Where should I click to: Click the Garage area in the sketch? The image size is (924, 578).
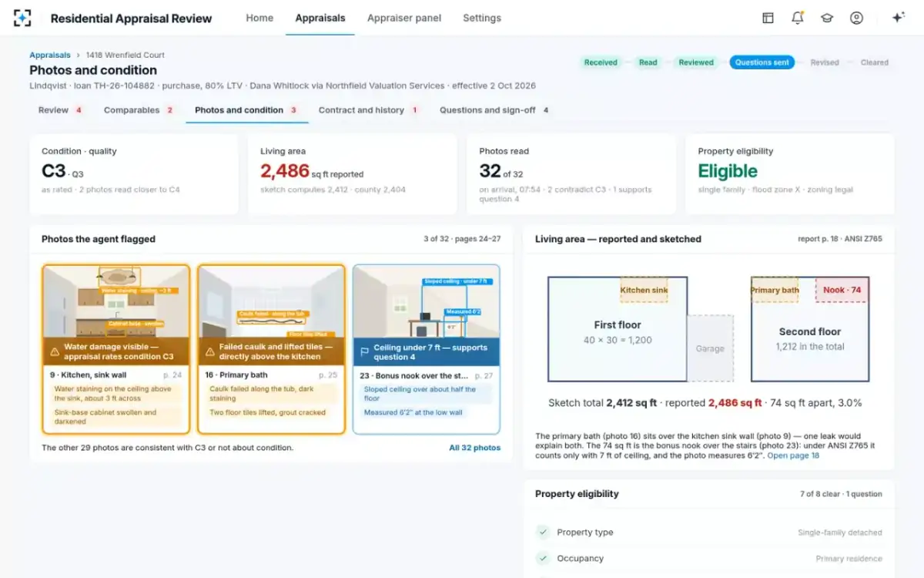click(710, 348)
